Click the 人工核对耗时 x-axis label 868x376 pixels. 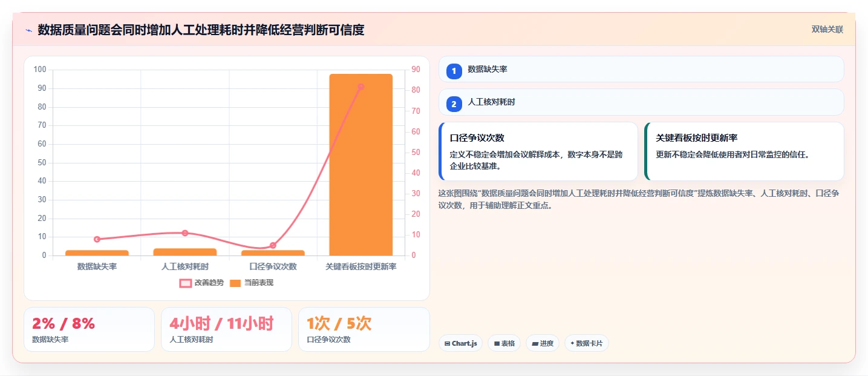point(185,266)
